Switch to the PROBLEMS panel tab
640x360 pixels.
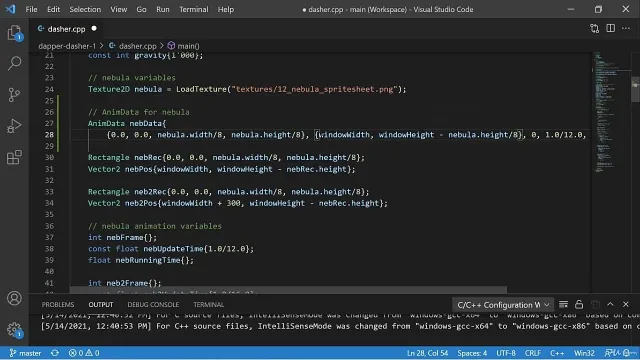click(x=58, y=304)
